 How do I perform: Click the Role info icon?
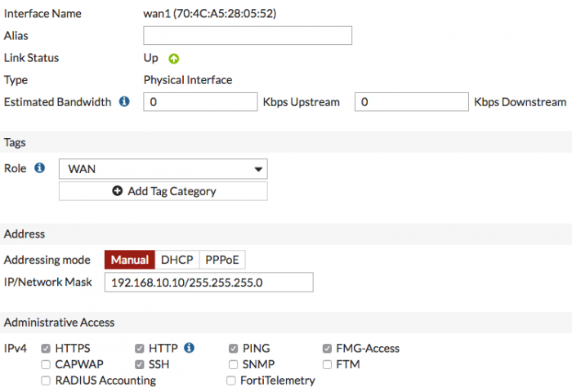pos(39,169)
